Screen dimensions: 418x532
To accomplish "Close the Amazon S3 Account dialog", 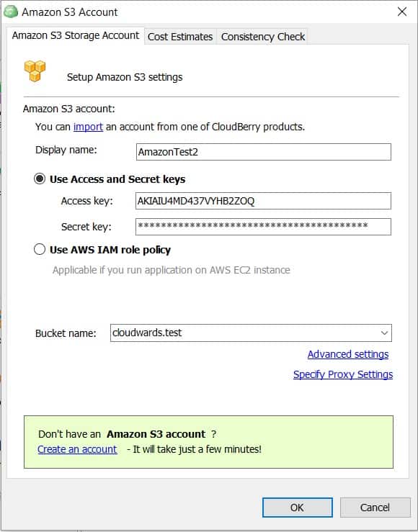I will [x=402, y=12].
